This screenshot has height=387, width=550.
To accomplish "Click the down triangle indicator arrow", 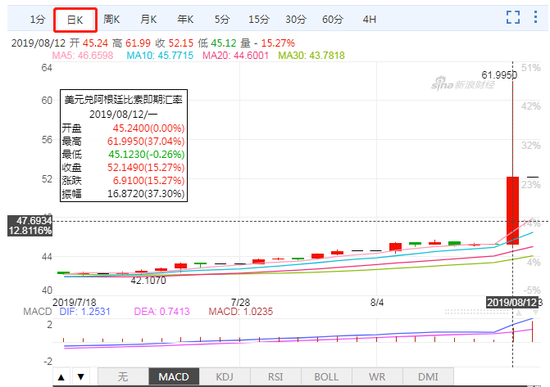I will click(x=81, y=377).
